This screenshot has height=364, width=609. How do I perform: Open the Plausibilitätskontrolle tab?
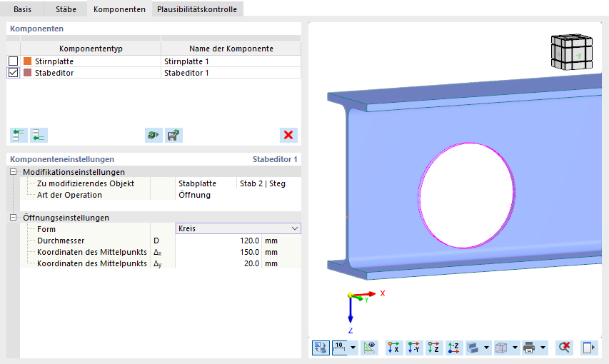[x=197, y=9]
